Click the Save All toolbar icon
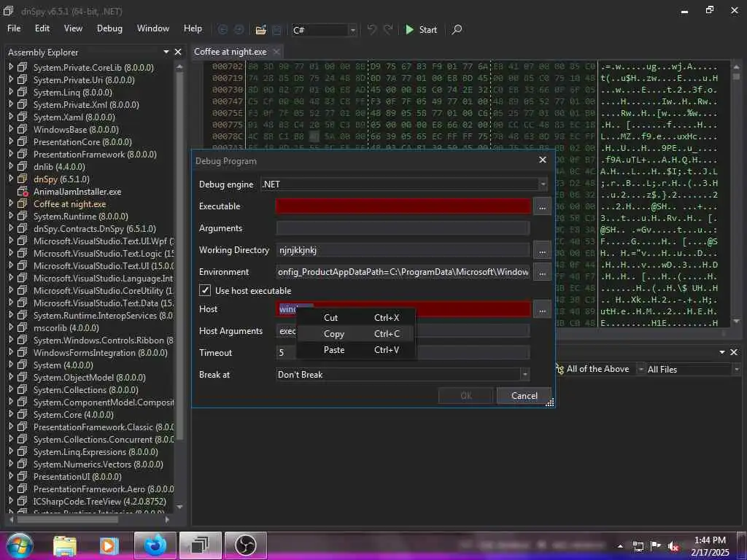The height and width of the screenshot is (560, 747). (x=276, y=30)
